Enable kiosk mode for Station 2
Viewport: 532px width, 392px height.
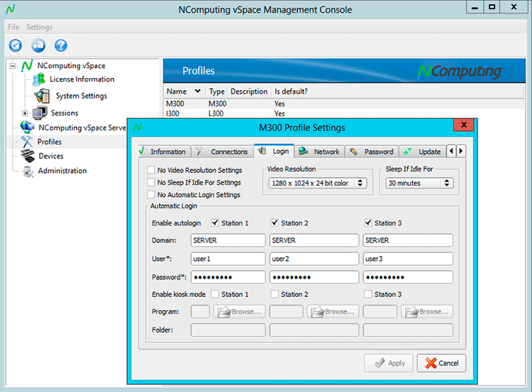coord(275,294)
